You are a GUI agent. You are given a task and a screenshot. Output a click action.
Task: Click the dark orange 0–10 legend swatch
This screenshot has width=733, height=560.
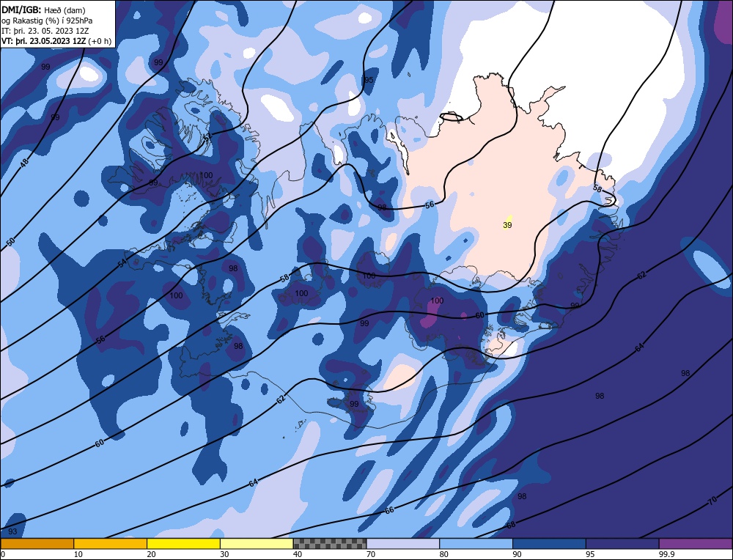pos(37,544)
